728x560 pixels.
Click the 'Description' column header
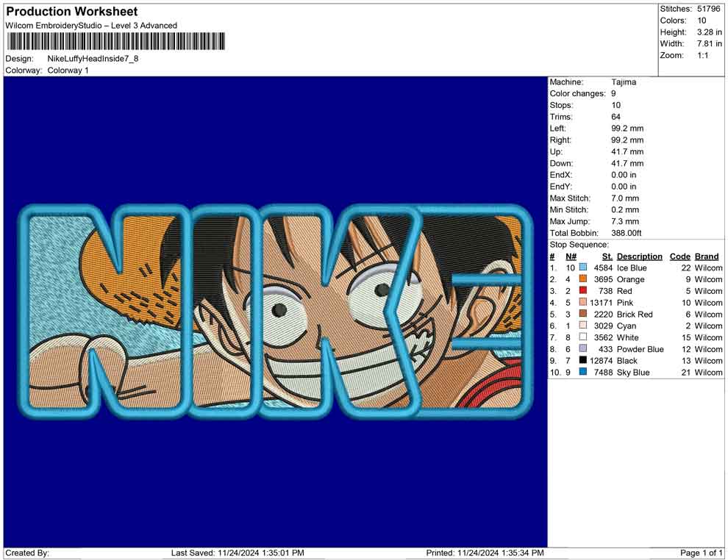639,256
